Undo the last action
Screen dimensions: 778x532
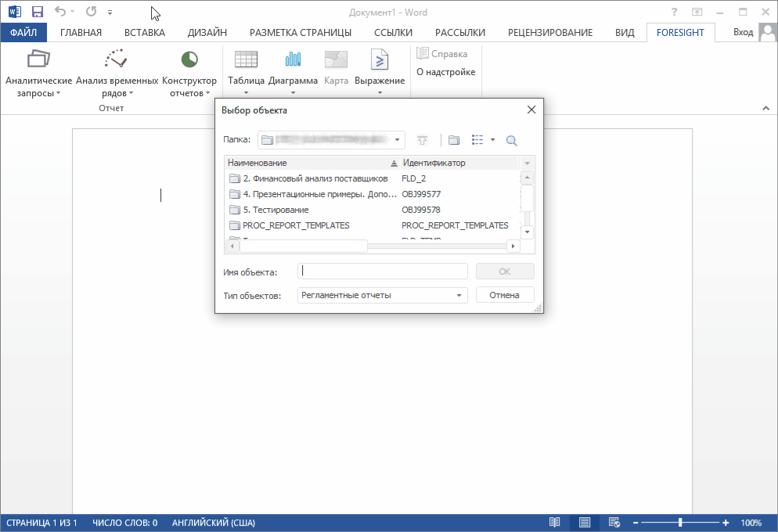pos(60,12)
